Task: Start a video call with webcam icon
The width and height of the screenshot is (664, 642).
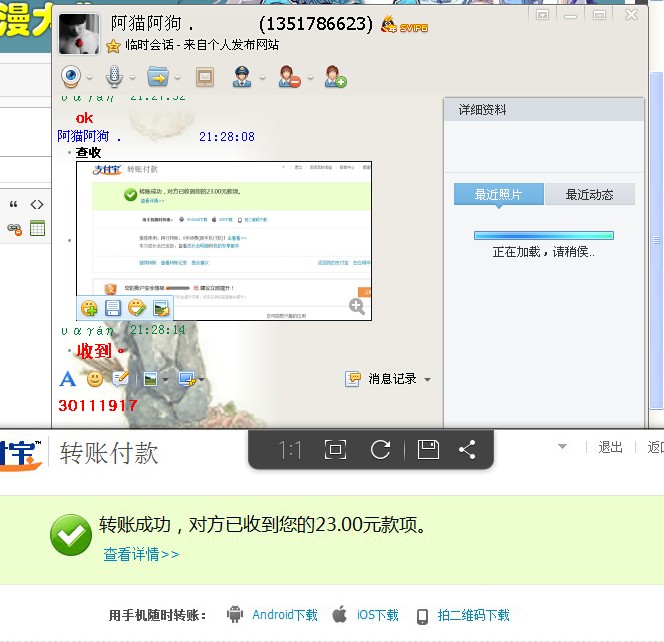Action: coord(71,77)
